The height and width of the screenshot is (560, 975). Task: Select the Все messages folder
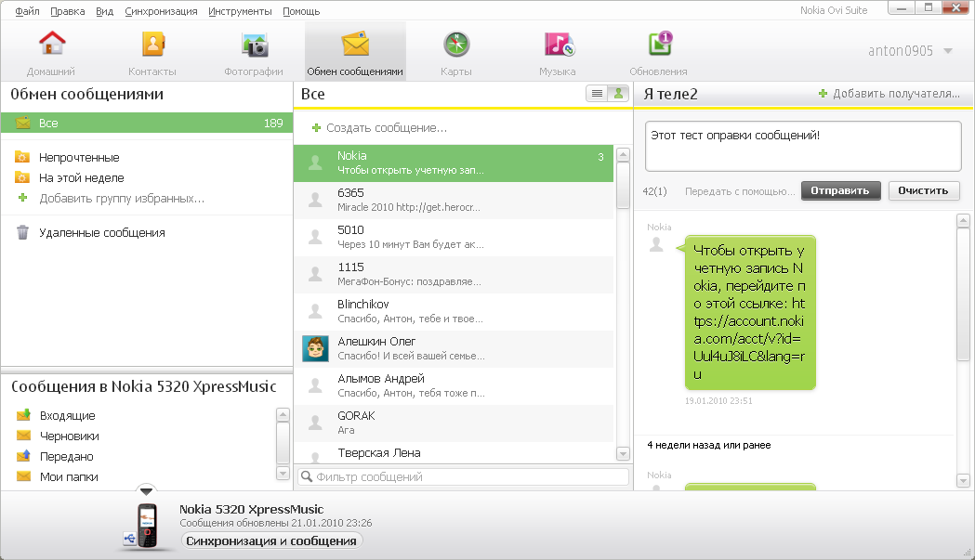coord(147,124)
